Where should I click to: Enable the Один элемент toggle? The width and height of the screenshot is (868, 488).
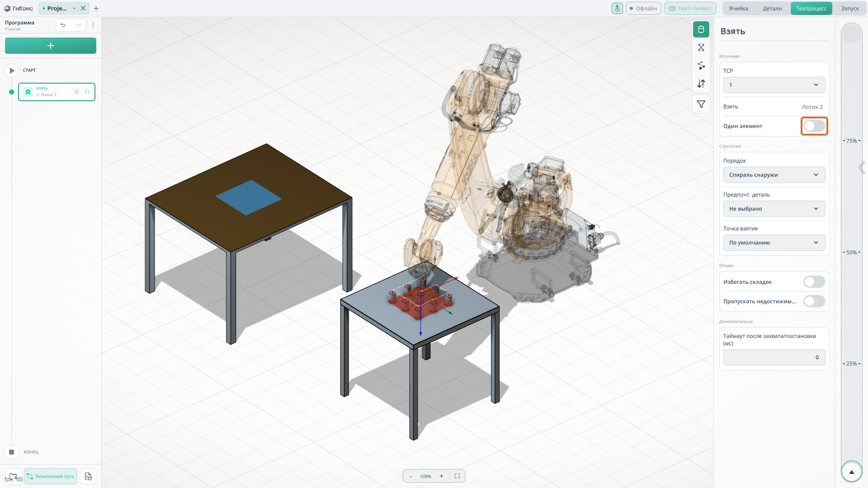point(814,126)
